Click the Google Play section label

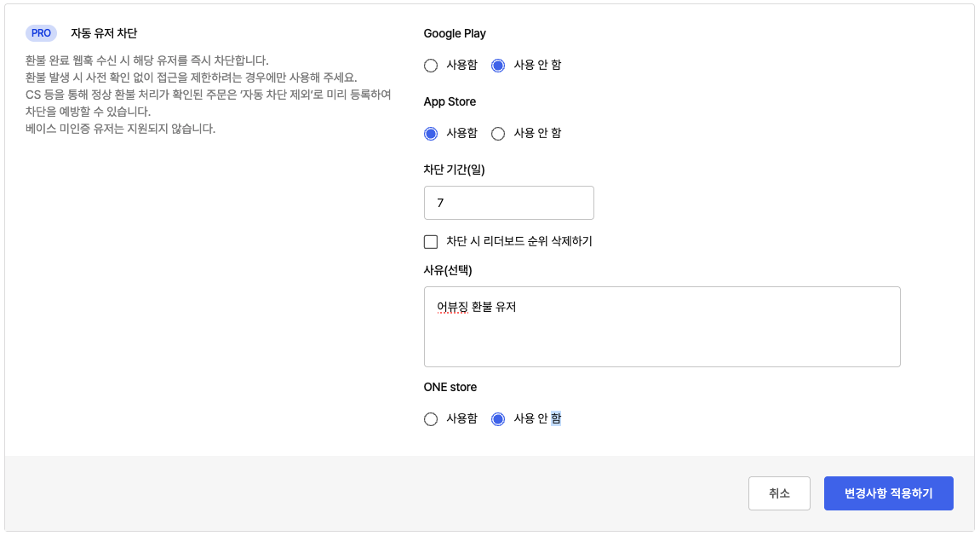[x=455, y=33]
